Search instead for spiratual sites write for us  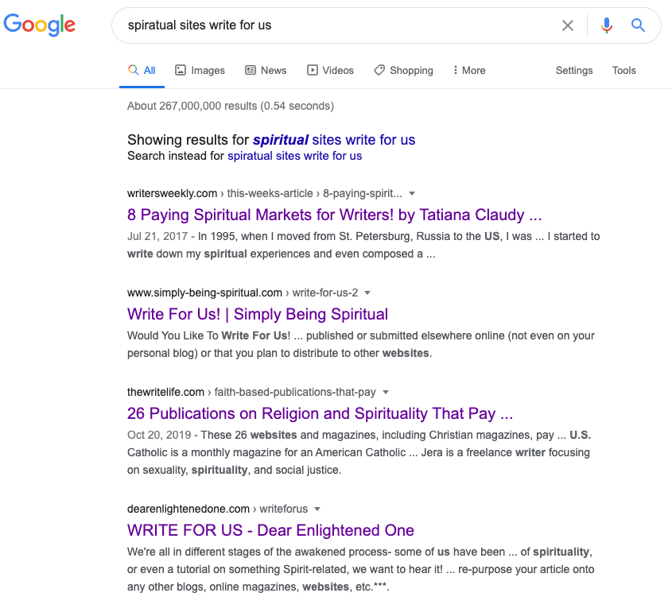(x=294, y=156)
